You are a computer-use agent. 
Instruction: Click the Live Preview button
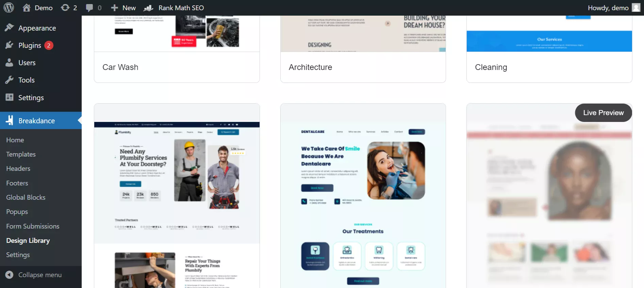pos(603,113)
